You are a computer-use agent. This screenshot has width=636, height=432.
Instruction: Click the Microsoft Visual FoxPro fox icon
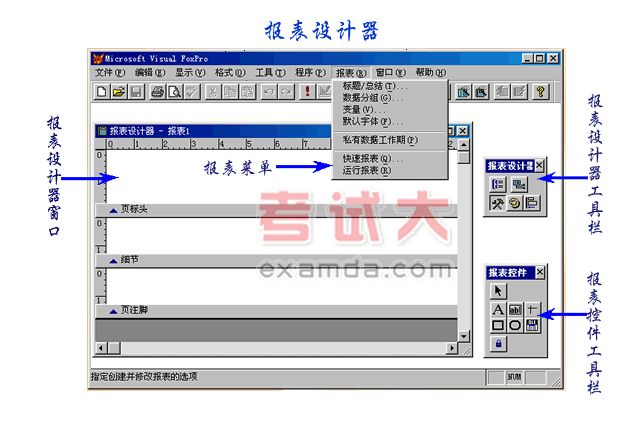[x=98, y=59]
